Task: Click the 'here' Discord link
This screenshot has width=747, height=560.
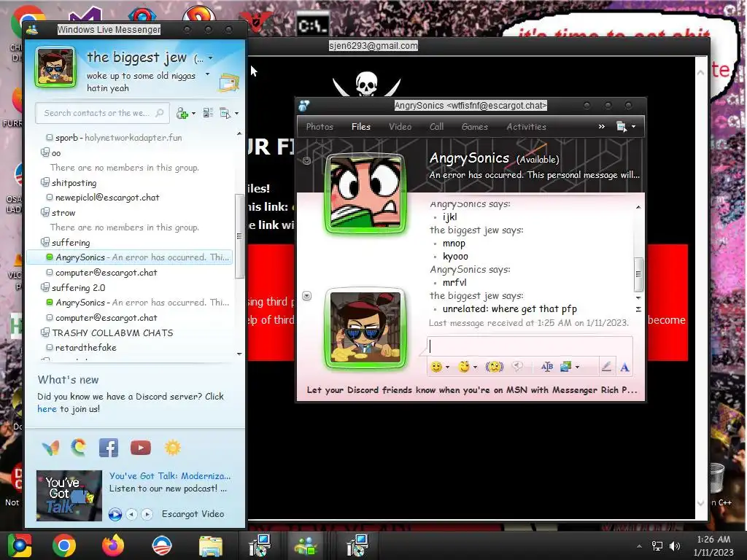Action: pos(47,409)
